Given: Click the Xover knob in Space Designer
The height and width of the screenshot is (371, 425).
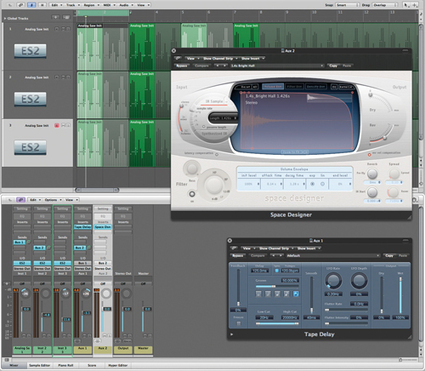Looking at the screenshot, I should pos(394,192).
